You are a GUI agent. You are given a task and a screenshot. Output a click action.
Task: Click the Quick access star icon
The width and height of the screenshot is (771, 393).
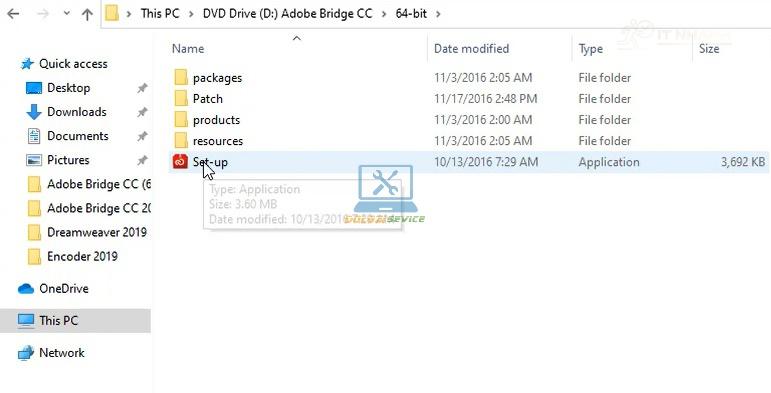point(27,64)
